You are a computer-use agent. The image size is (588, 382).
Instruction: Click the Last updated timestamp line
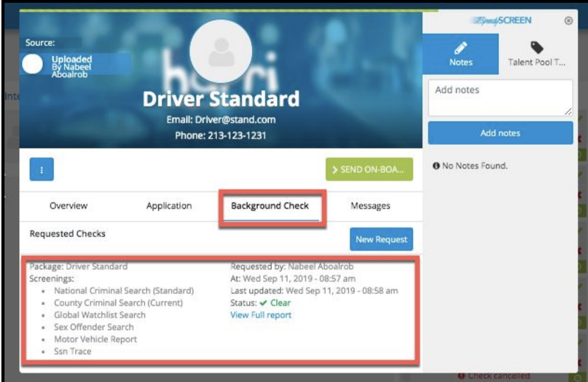314,291
